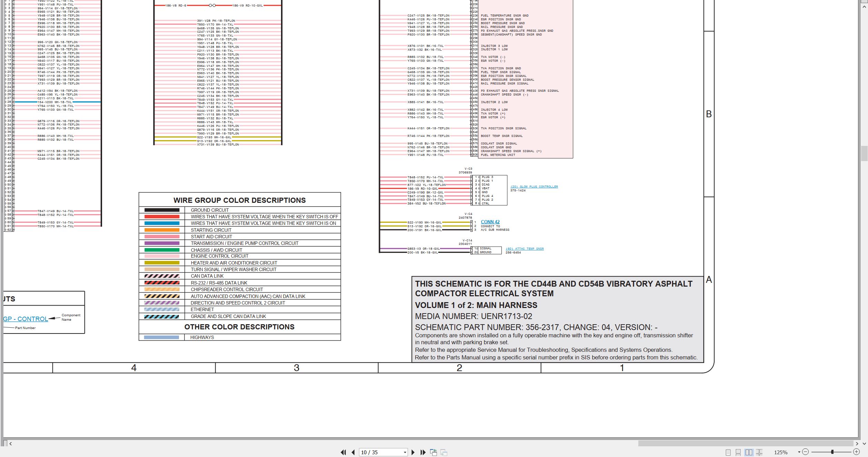Click the vertical scrollbar thumb
868x457 pixels.
pyautogui.click(x=864, y=153)
